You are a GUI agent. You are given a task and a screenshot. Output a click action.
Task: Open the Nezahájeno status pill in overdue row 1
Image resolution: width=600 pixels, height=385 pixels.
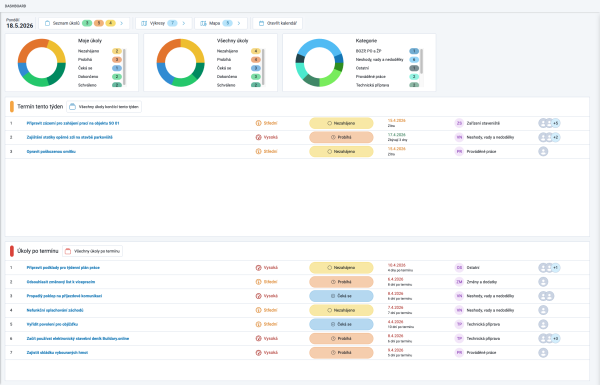click(x=341, y=268)
